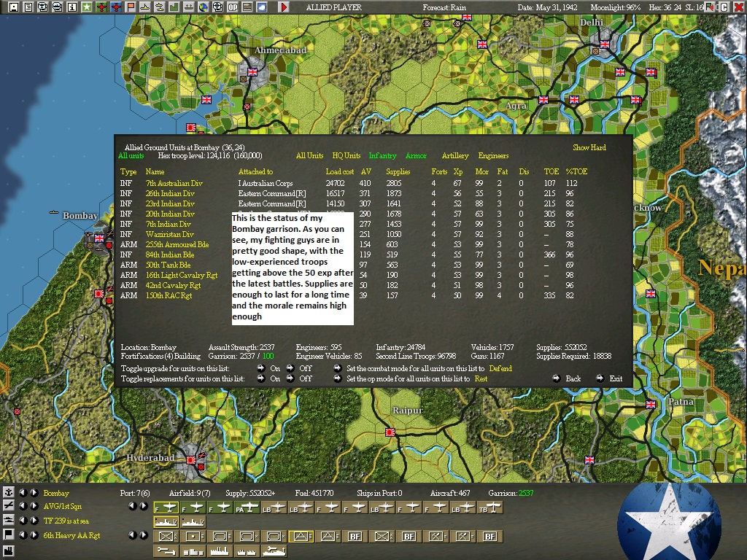
Task: Sort list by %TOE column header
Action: coord(576,171)
